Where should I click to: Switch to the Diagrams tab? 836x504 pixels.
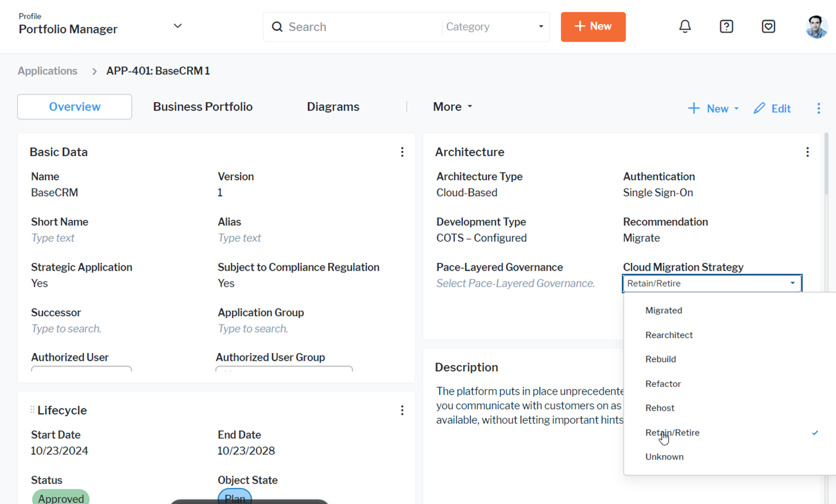coord(332,107)
